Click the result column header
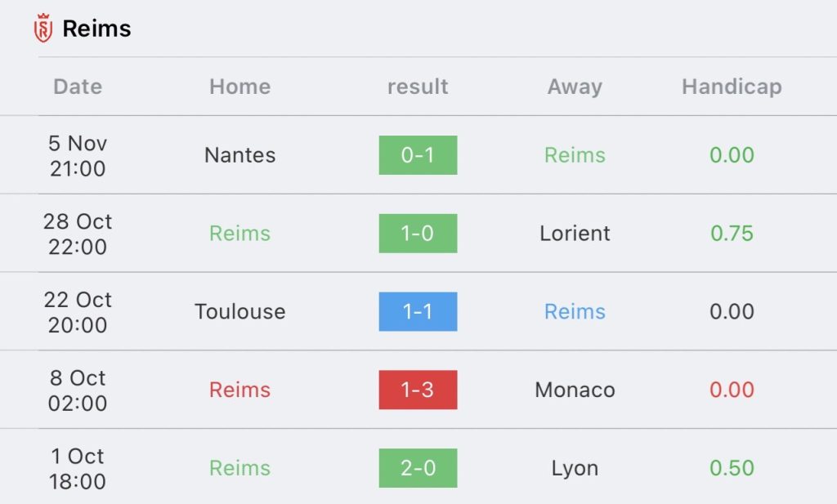The width and height of the screenshot is (837, 504). (418, 87)
